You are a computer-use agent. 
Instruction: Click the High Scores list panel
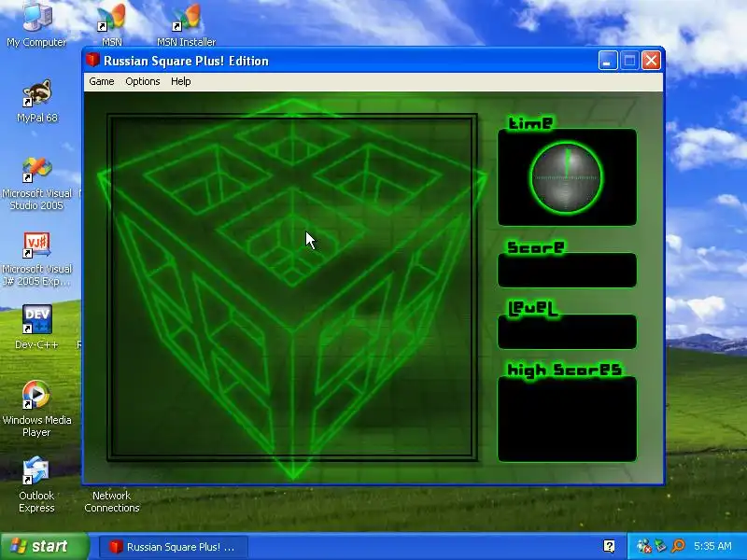point(567,419)
